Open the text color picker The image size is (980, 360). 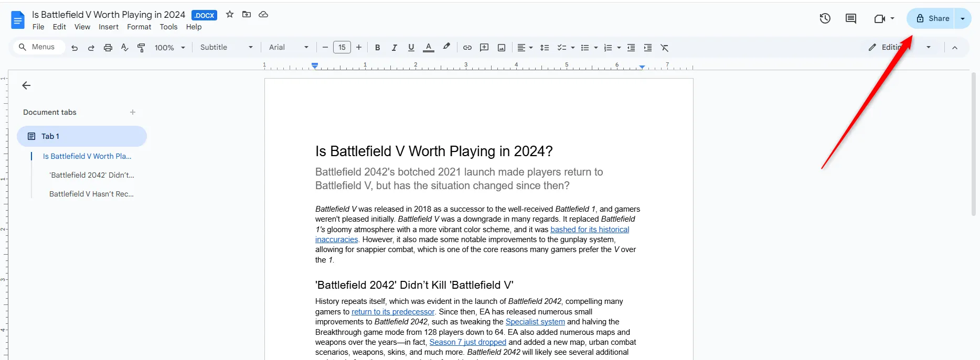click(429, 48)
